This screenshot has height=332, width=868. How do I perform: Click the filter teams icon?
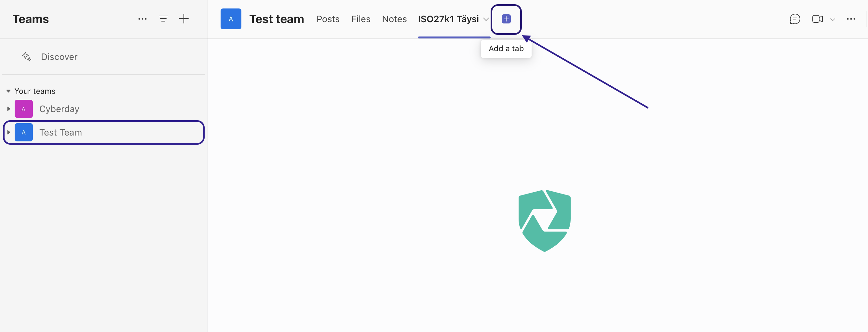coord(163,19)
